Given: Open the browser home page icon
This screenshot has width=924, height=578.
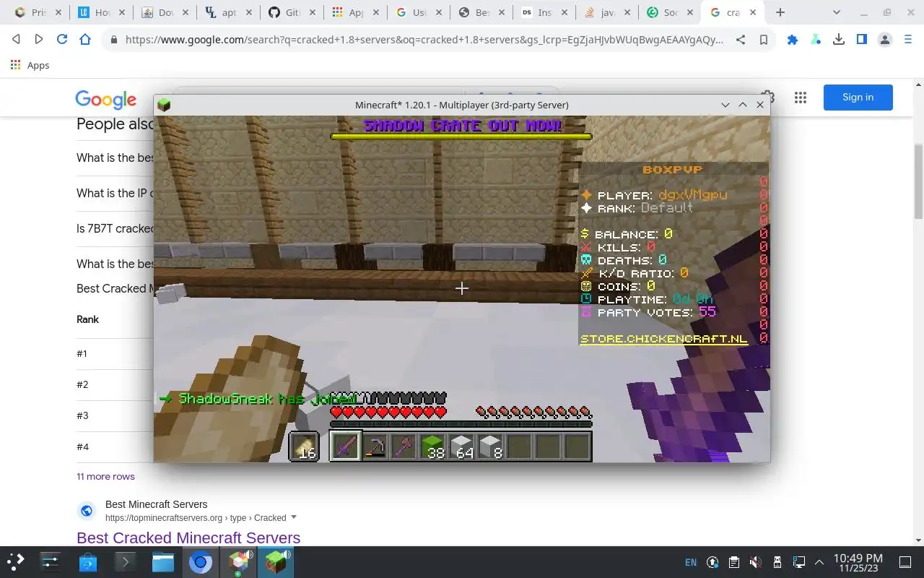Looking at the screenshot, I should pos(85,40).
